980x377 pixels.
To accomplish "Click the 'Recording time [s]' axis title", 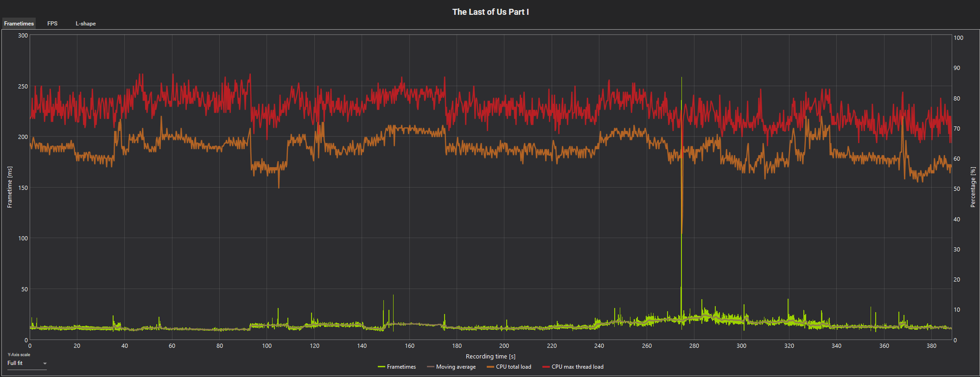I will 490,357.
